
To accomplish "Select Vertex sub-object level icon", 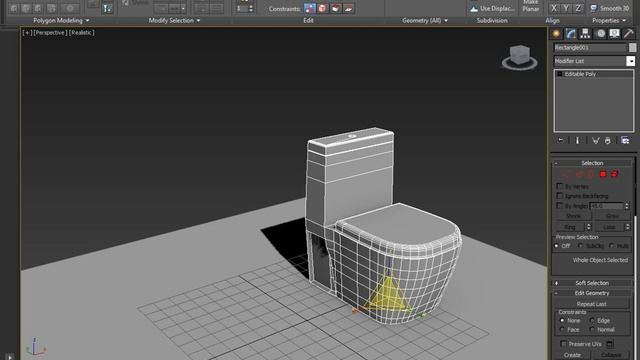I will pyautogui.click(x=567, y=175).
